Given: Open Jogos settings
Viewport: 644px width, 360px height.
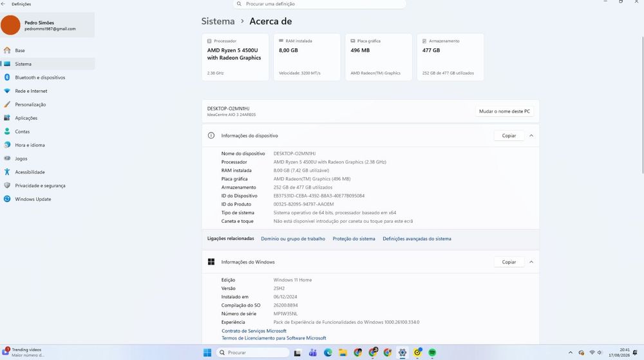Looking at the screenshot, I should point(48,159).
